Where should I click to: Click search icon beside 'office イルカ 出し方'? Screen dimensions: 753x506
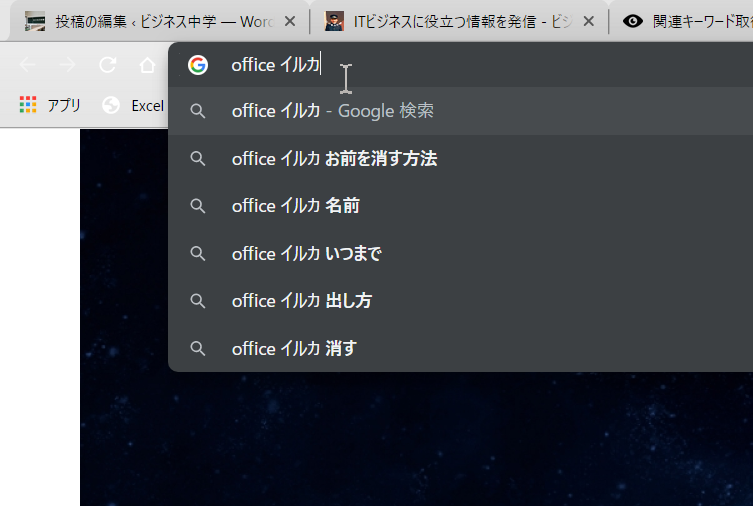[x=198, y=301]
